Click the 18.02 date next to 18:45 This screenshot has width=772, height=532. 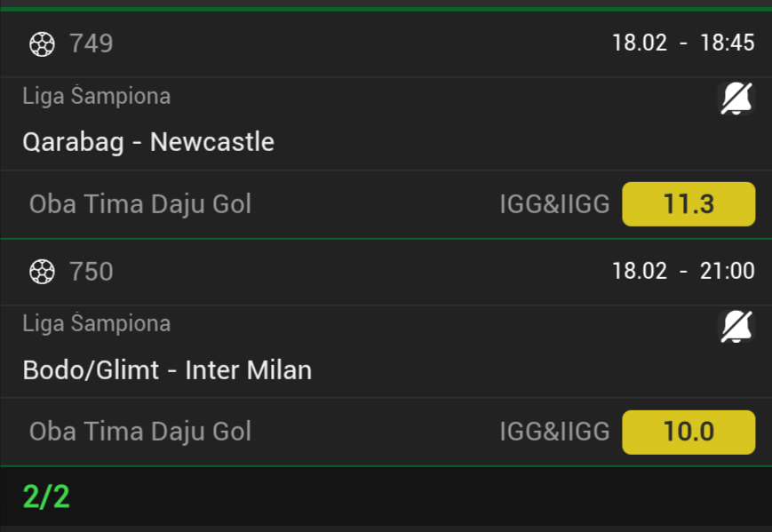[x=640, y=44]
